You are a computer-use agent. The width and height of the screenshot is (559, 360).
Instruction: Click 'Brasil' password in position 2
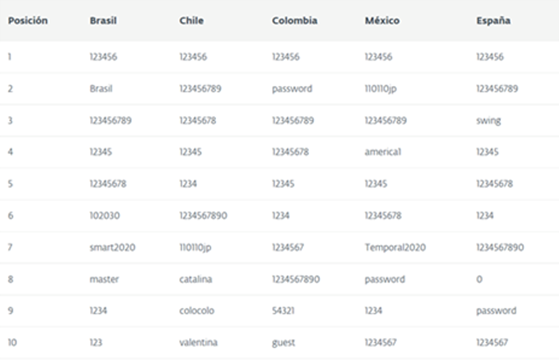[101, 88]
